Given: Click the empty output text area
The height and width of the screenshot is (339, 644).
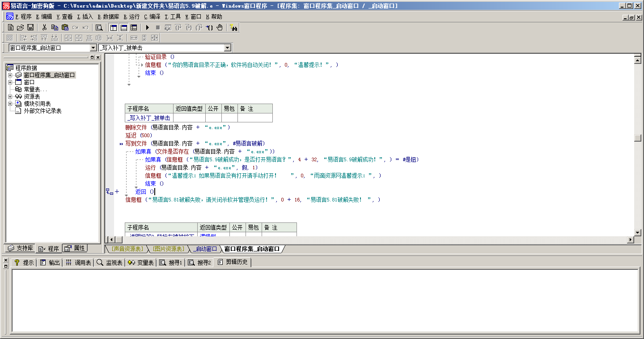Looking at the screenshot, I should [325, 301].
